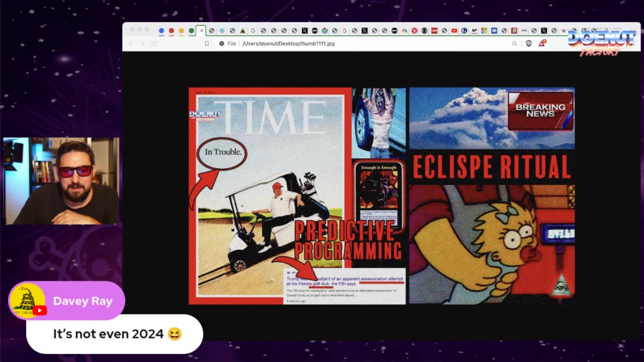Open the blue circle G tab before AP

tap(464, 31)
